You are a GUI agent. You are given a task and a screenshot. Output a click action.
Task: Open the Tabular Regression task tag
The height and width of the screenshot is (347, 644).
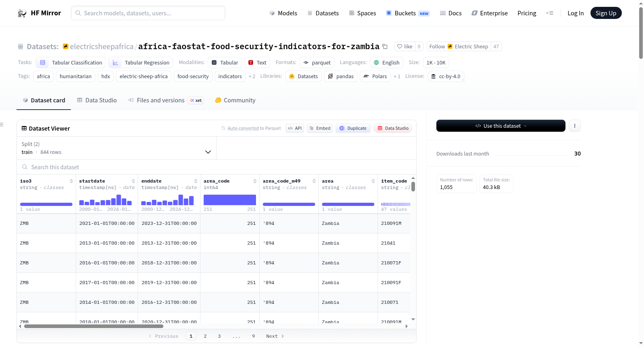(141, 62)
